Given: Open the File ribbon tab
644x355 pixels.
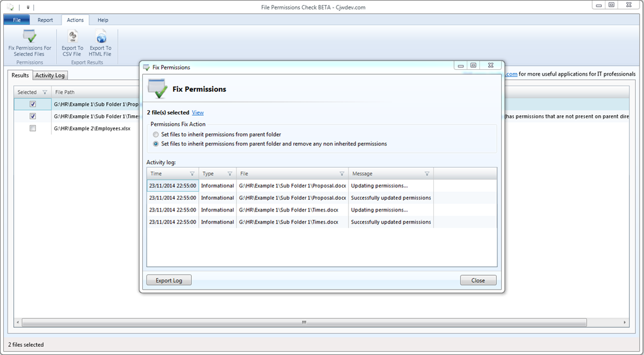Looking at the screenshot, I should pos(16,20).
